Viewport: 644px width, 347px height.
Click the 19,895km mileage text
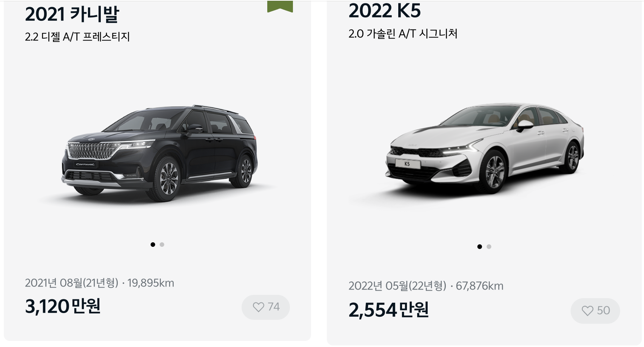point(151,283)
